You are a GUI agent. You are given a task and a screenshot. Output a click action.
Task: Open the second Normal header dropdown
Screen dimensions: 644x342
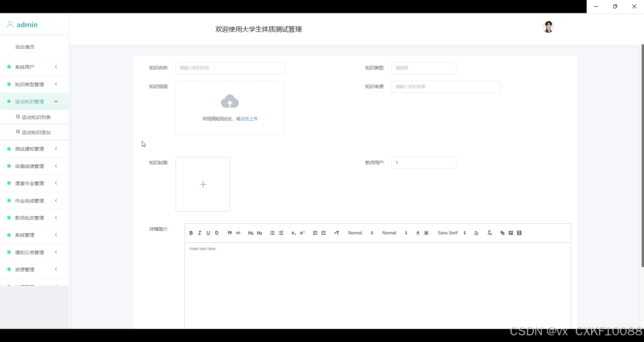pos(395,233)
